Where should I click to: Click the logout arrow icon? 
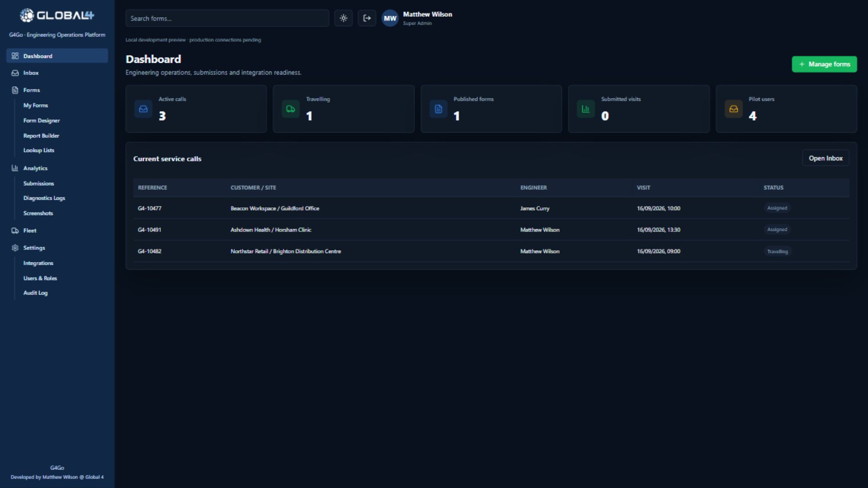367,19
